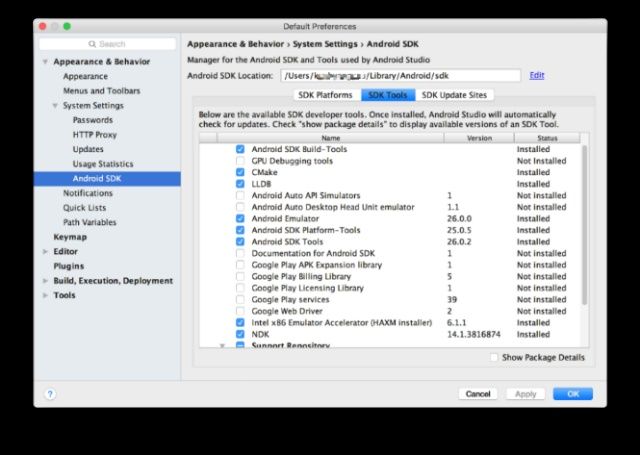Screen dimensions: 640x455
Task: Collapse System Settings tree node
Action: click(55, 106)
